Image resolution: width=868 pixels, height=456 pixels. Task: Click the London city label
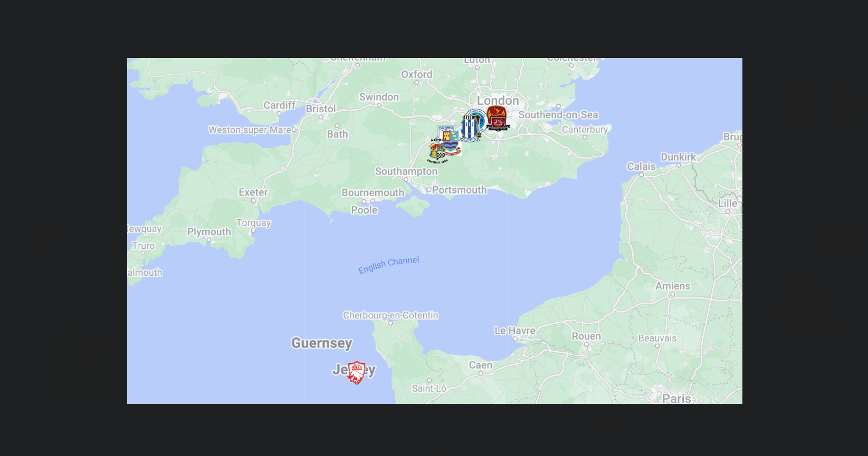coord(498,100)
